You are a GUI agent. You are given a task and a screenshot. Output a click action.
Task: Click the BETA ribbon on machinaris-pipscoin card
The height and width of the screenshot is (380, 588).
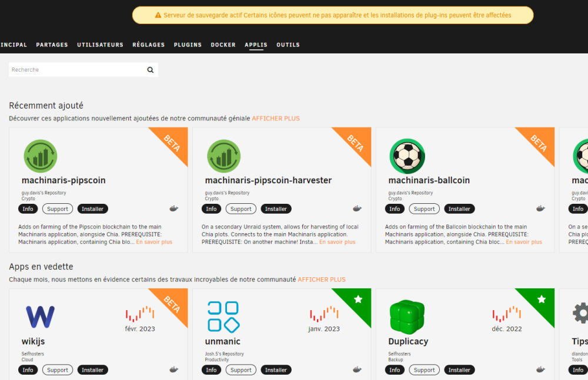(x=172, y=143)
